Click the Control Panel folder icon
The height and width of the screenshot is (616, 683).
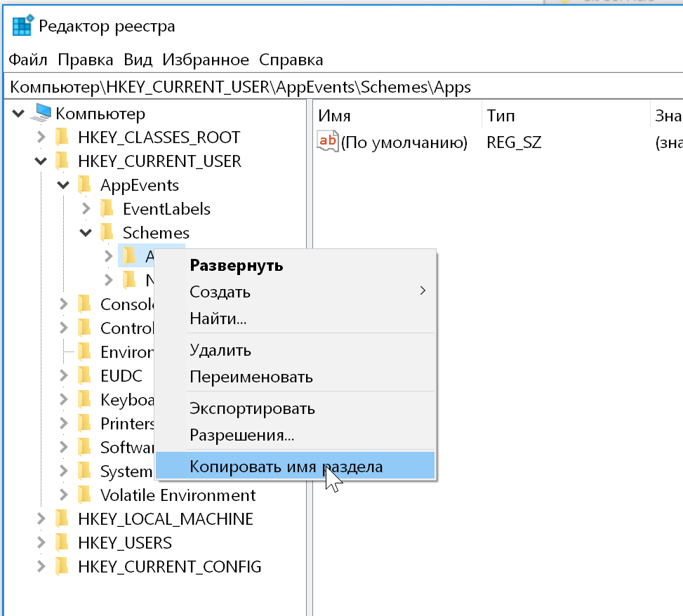point(84,328)
